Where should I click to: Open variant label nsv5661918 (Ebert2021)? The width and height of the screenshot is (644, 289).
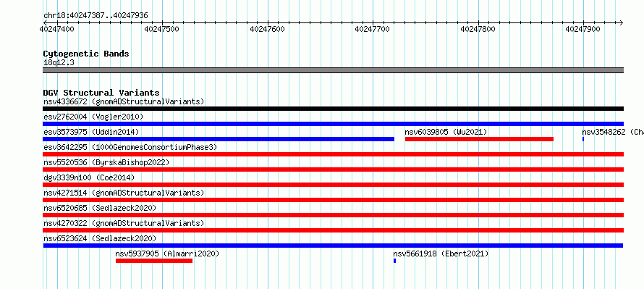click(x=441, y=254)
